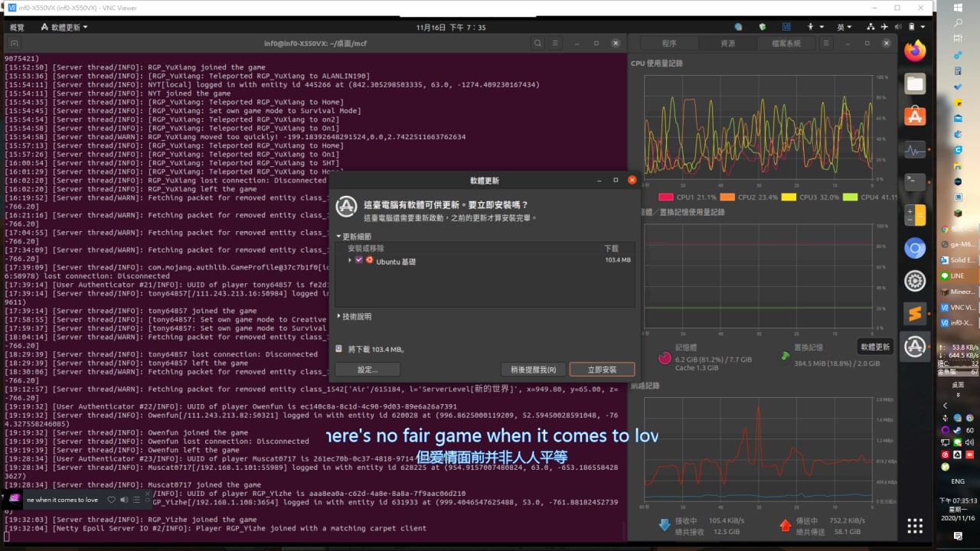Click the 立即安裝 button

tap(602, 370)
